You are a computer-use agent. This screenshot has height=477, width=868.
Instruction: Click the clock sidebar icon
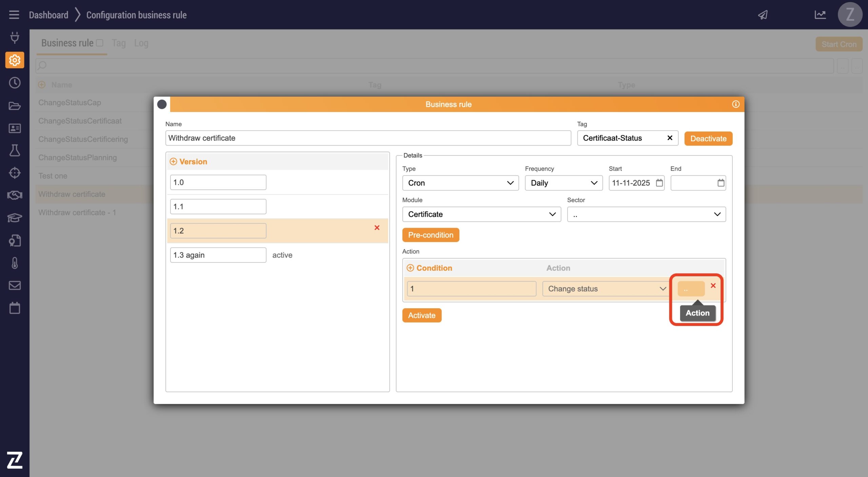click(15, 83)
